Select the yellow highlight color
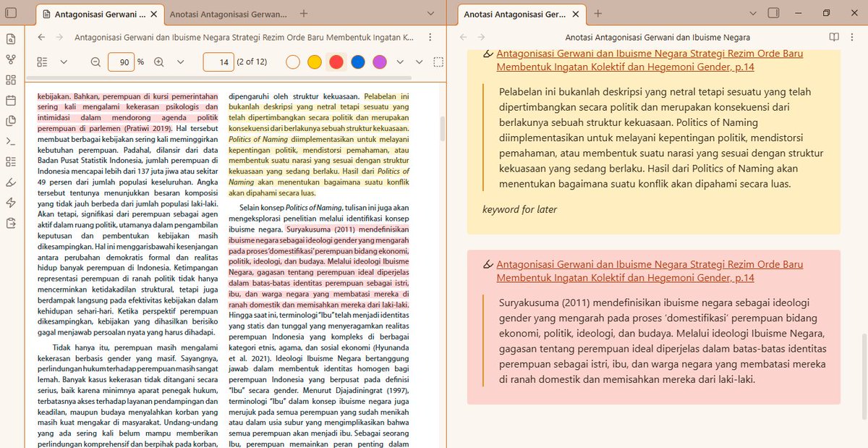Screen dimensions: 868x448 [x=314, y=62]
